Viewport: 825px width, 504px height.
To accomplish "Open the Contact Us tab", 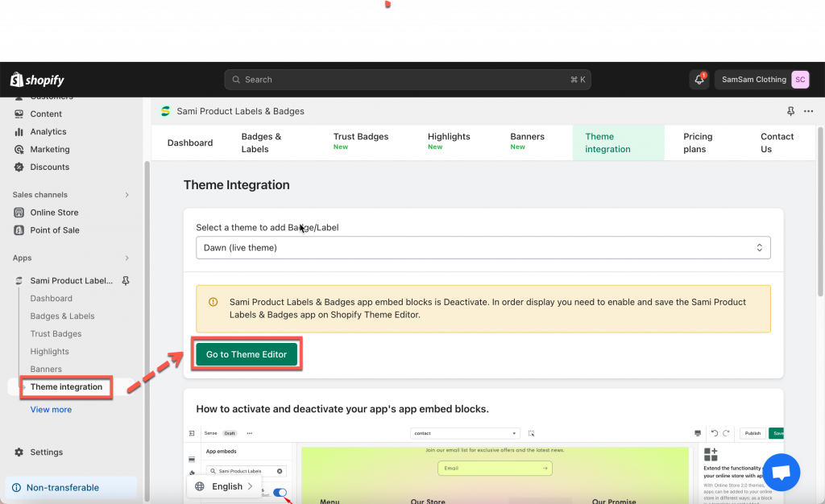I will tap(777, 143).
